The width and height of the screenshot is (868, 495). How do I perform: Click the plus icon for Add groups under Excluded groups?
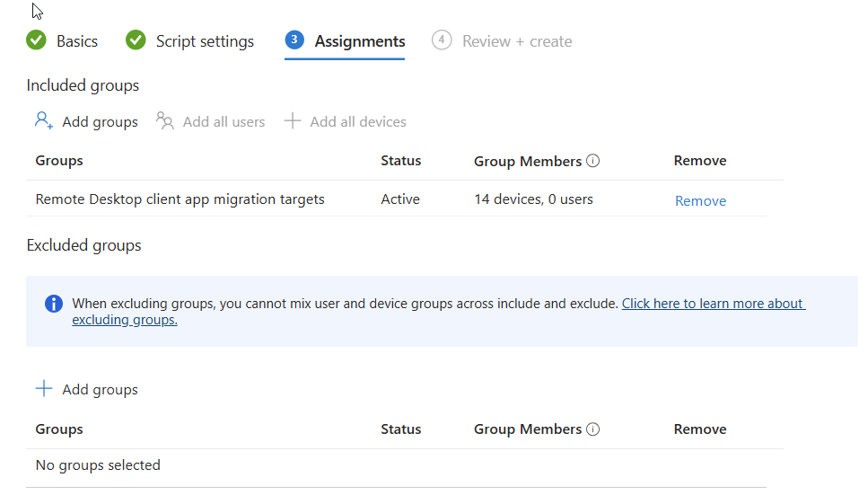tap(44, 388)
